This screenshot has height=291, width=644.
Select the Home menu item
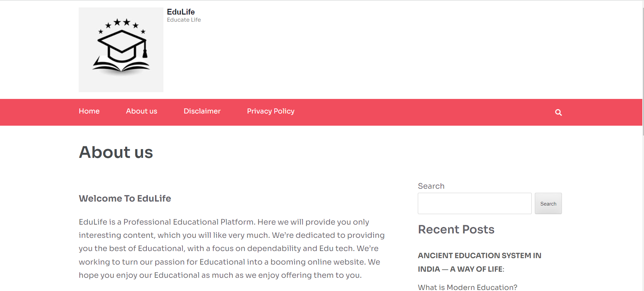[89, 111]
